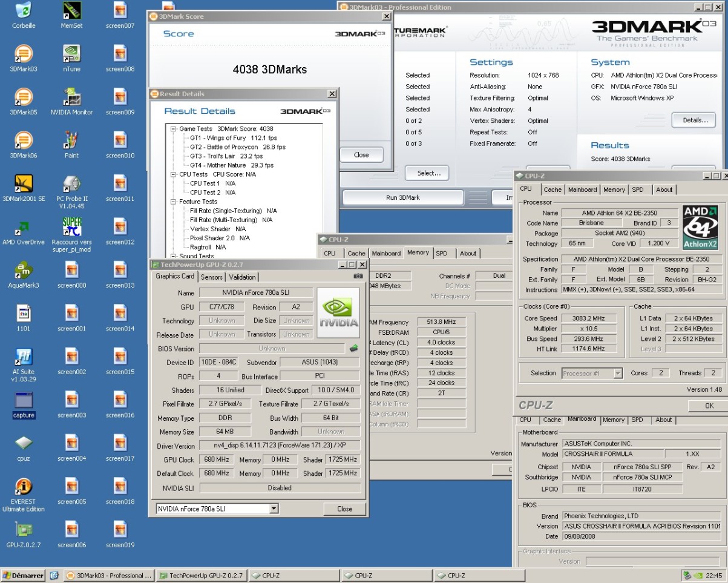The width and height of the screenshot is (728, 583).
Task: Launch the MemSet desktop shortcut
Action: coord(72,10)
